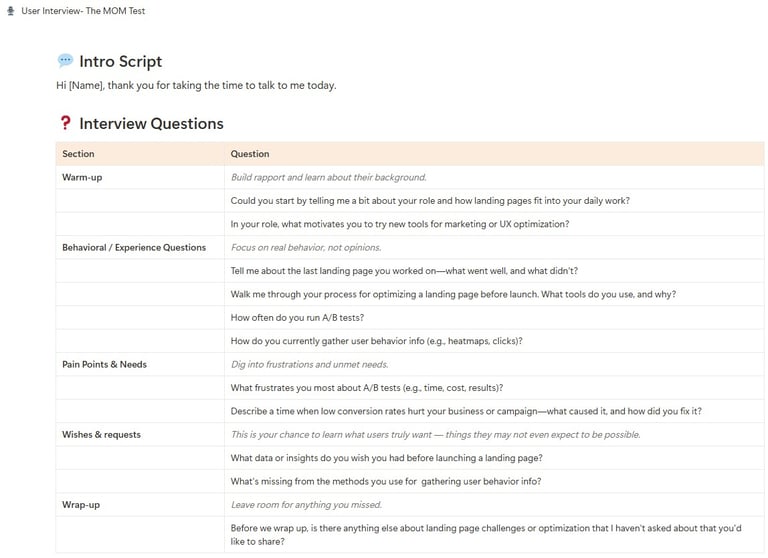
Task: Click the Behavioral / Experience Questions cell
Action: click(140, 247)
